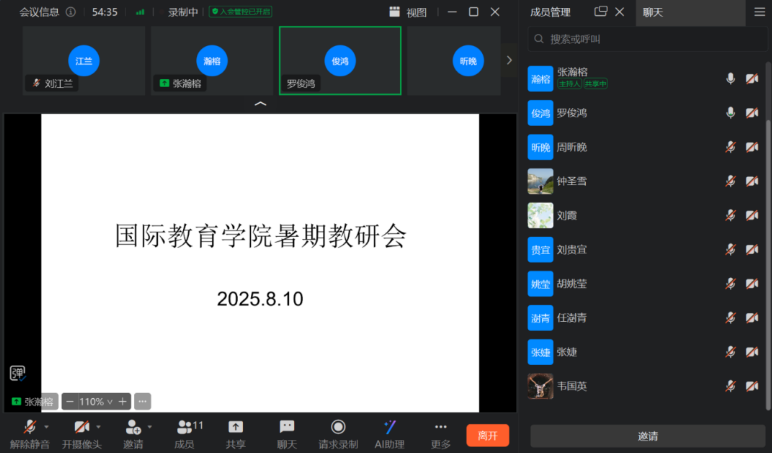Open meeting info circle icon

pos(71,12)
